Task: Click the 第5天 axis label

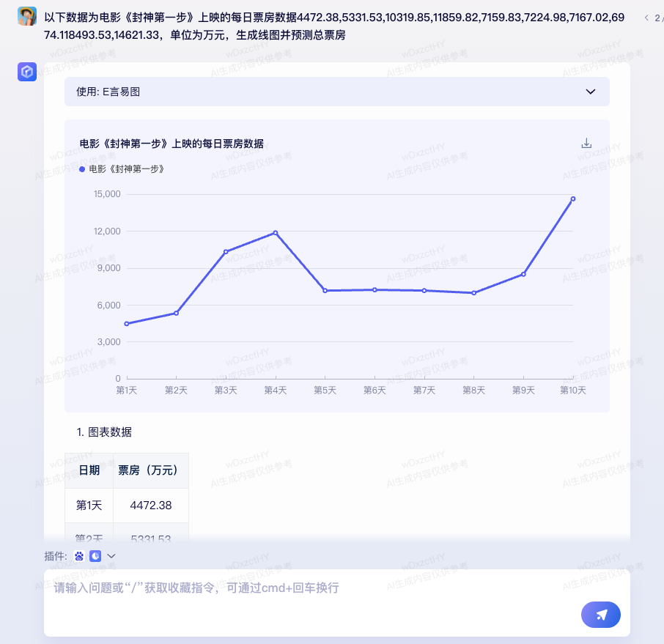Action: tap(324, 391)
